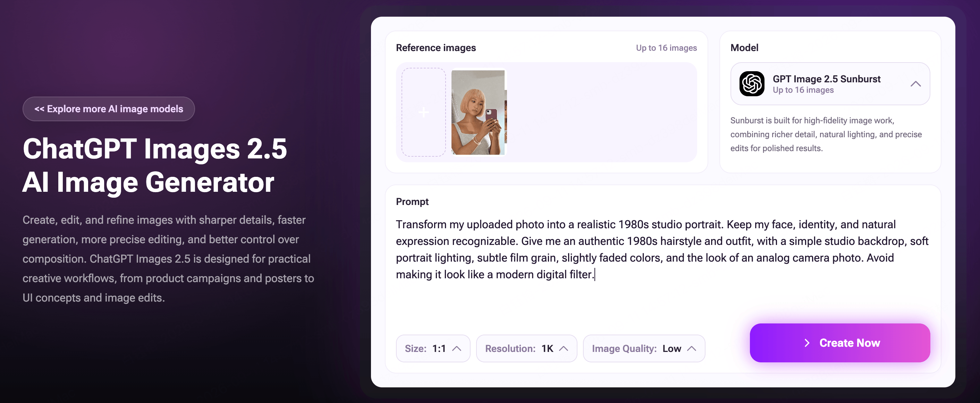The image size is (980, 403).
Task: Open the Image Quality Low dropdown
Action: pyautogui.click(x=644, y=348)
